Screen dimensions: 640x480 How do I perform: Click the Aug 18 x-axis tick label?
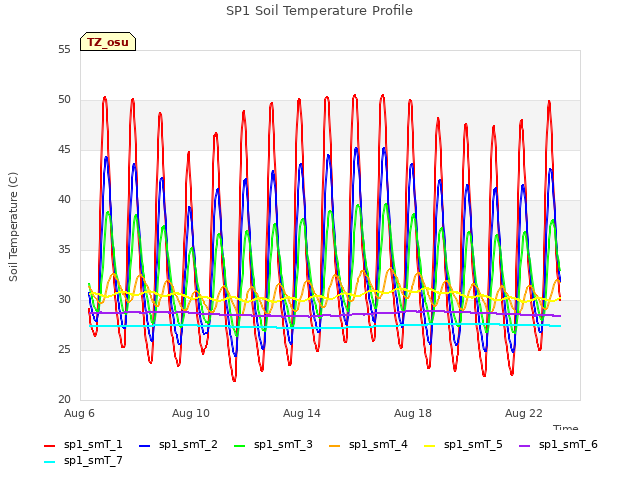coord(413,413)
